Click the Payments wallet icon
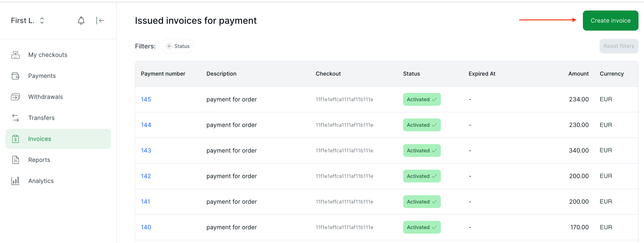 (16, 76)
